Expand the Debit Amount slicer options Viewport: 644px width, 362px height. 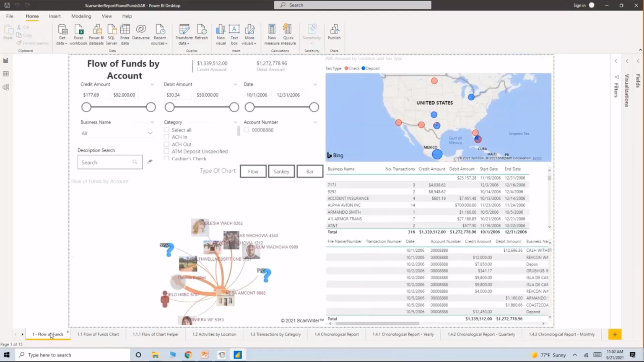coord(235,84)
